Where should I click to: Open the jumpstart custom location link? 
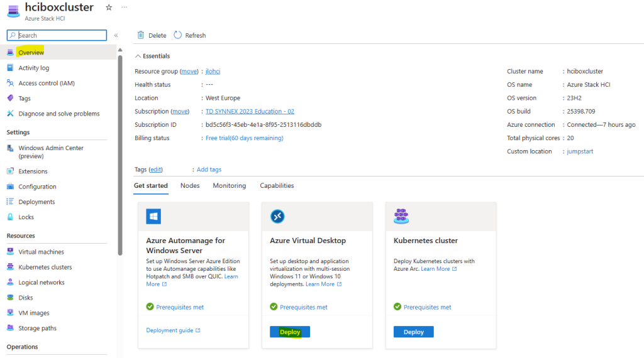[580, 151]
